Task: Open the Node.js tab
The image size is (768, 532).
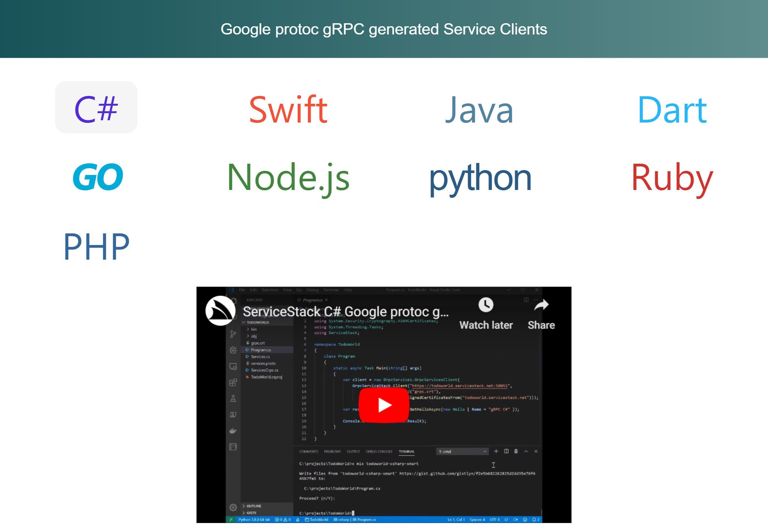Action: 288,178
